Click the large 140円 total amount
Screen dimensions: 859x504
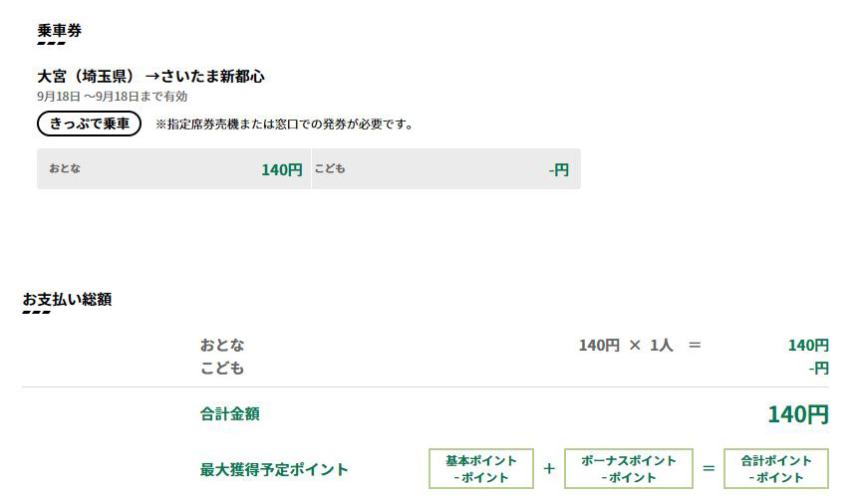[797, 414]
